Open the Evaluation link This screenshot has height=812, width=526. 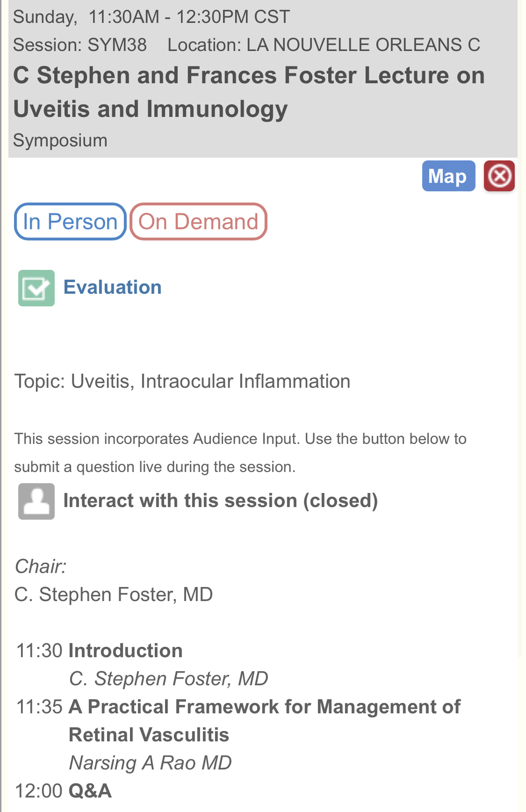pyautogui.click(x=113, y=287)
